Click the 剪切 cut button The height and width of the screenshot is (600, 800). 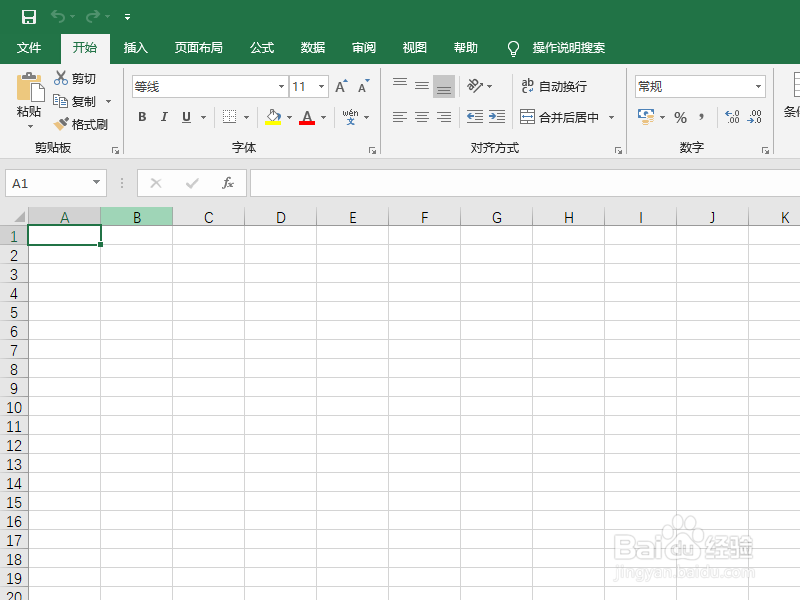pos(76,79)
